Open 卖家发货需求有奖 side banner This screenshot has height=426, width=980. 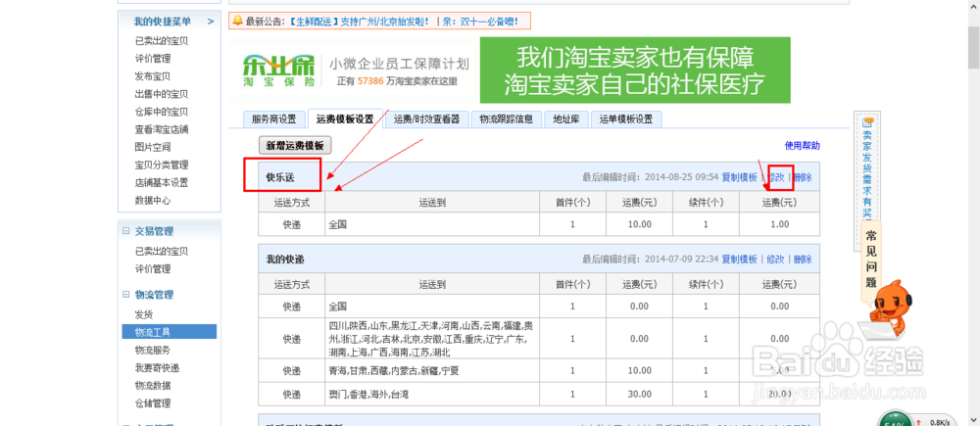[867, 171]
